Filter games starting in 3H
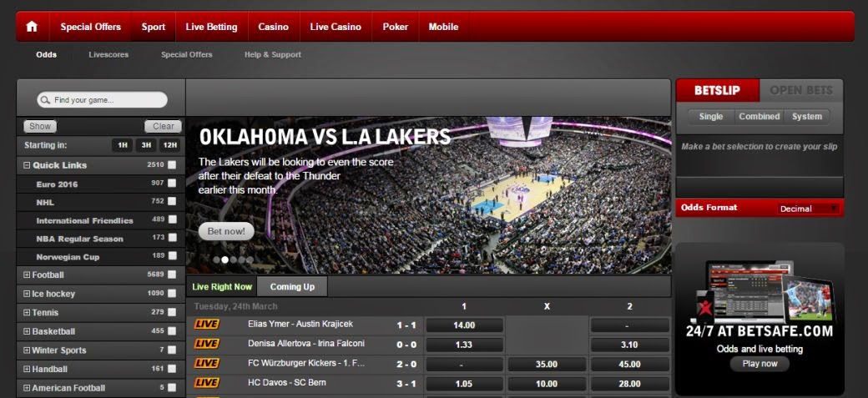The image size is (868, 398). [x=146, y=145]
